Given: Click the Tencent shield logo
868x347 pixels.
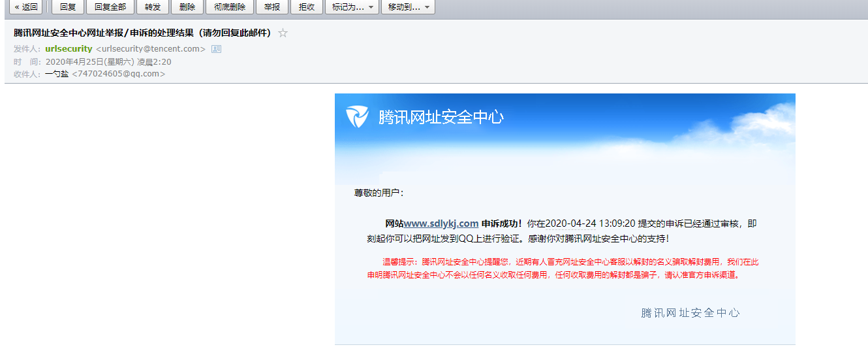Looking at the screenshot, I should 357,117.
